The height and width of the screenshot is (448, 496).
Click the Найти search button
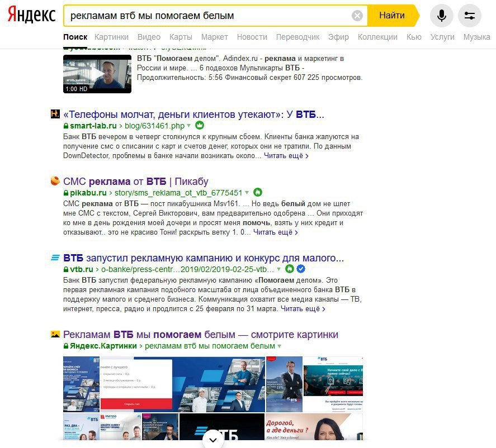[x=392, y=15]
